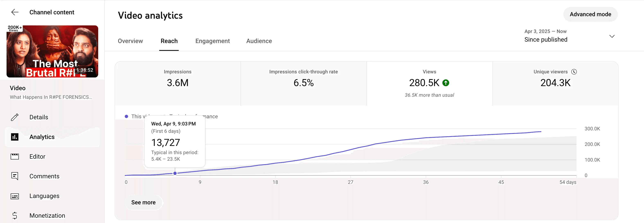Screen dimensions: 644x223
Task: Open the Since published period selector
Action: tap(546, 39)
